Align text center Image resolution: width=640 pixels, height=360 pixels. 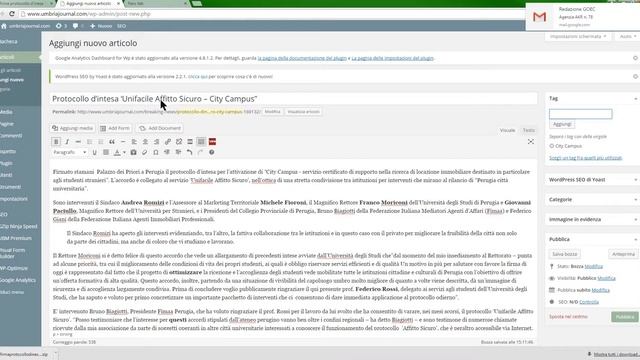point(145,142)
